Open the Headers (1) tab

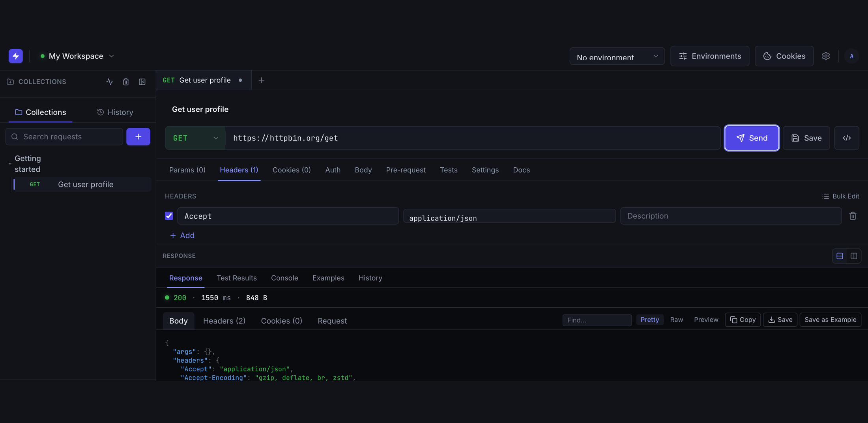click(239, 170)
